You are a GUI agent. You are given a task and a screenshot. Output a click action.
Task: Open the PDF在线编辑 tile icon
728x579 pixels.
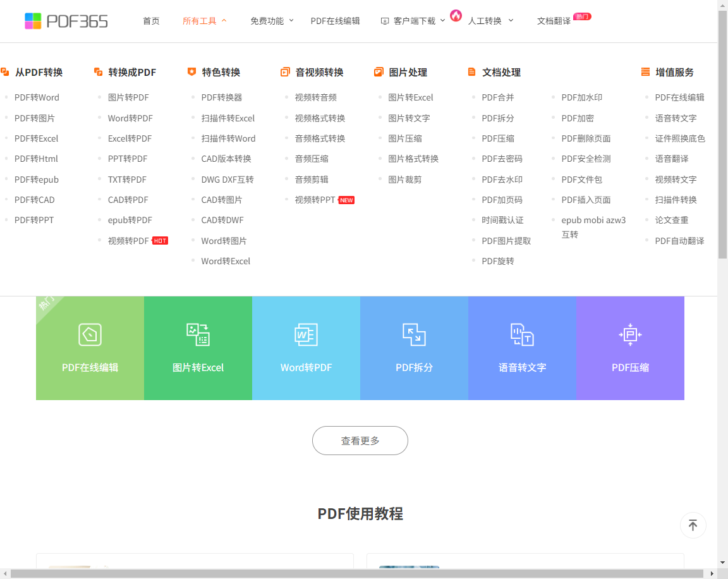coord(90,335)
